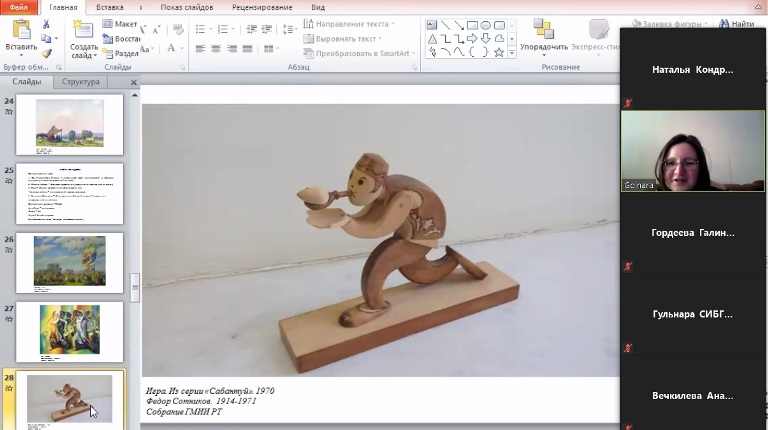Select the oval shape
The height and width of the screenshot is (430, 768).
click(x=485, y=25)
